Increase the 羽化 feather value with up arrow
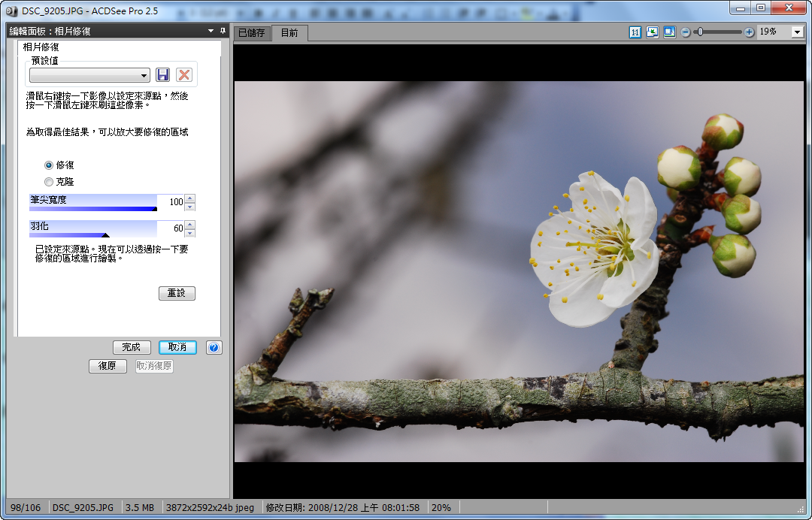This screenshot has height=520, width=812. coord(189,224)
